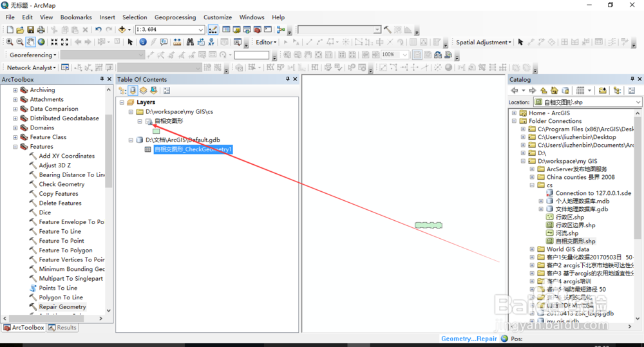644x347 pixels.
Task: Switch to the Results tab
Action: pos(62,328)
